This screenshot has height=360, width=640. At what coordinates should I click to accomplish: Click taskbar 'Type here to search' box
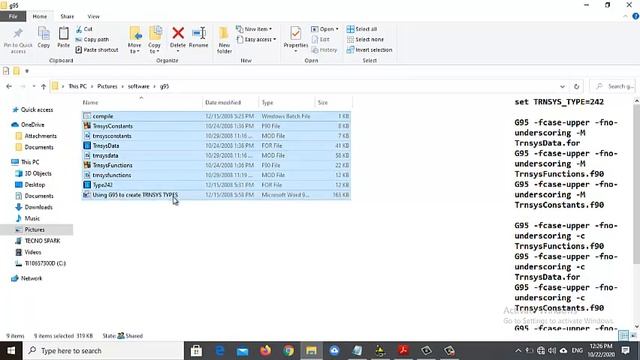[x=104, y=351]
